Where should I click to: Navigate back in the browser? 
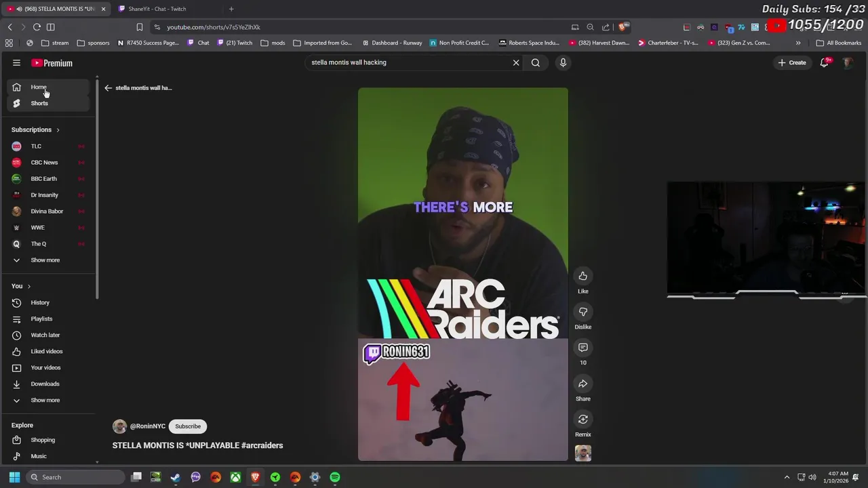coord(9,27)
